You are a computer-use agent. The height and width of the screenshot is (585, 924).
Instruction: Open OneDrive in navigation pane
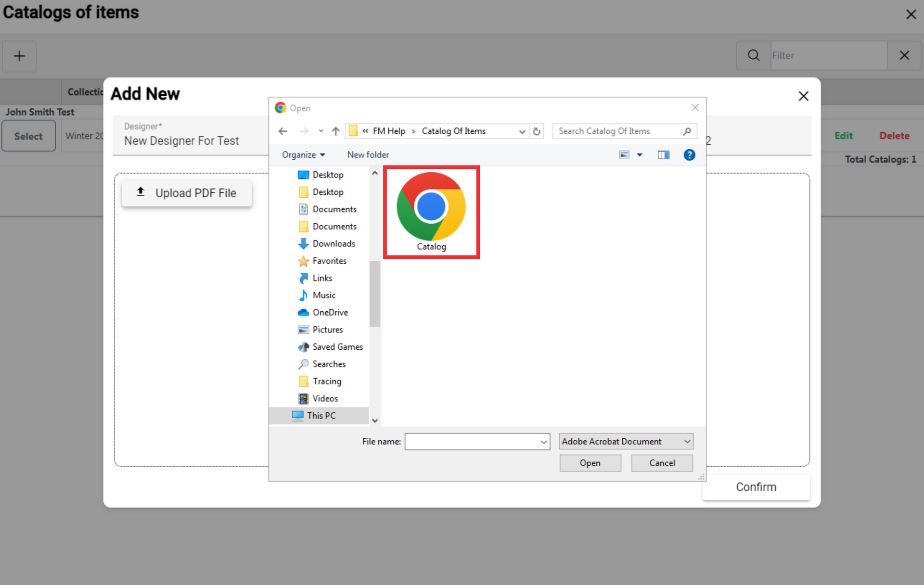322,313
